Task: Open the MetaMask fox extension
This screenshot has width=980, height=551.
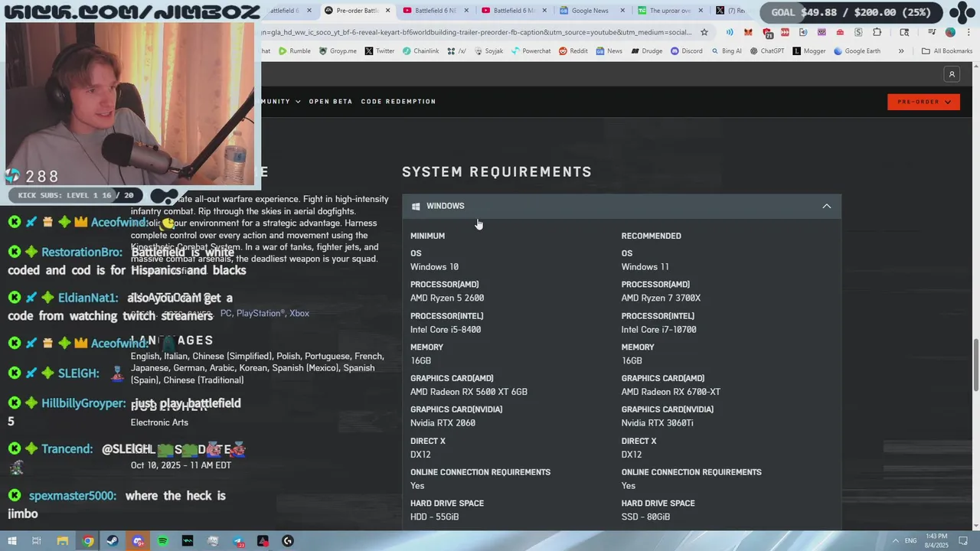Action: click(x=748, y=32)
